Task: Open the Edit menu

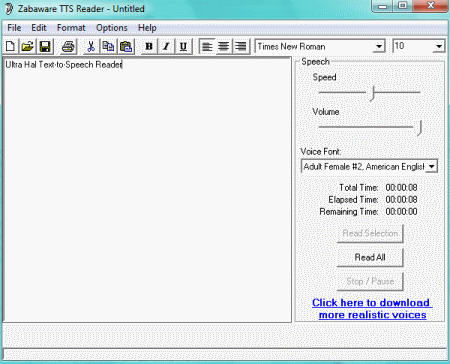Action: click(39, 28)
